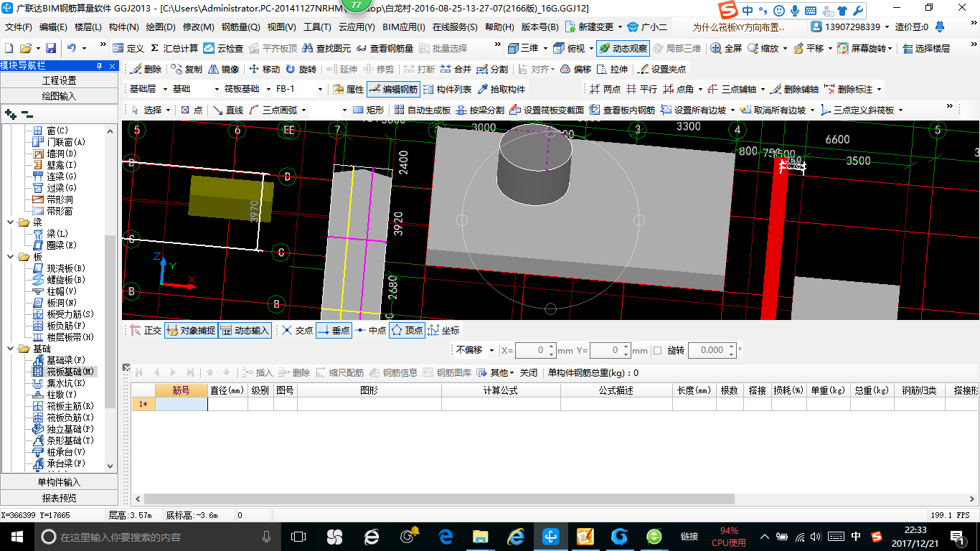Select the 矩形 rectangle draw tool

pos(369,110)
